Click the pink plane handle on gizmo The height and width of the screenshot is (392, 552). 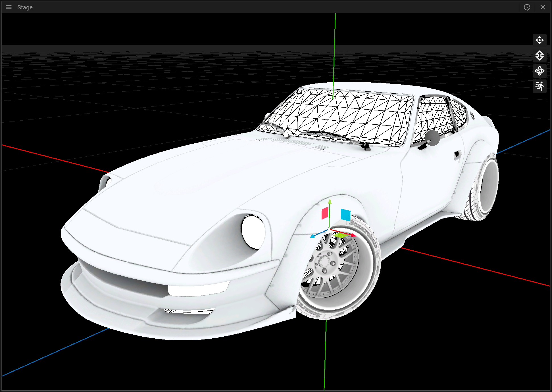(x=325, y=213)
